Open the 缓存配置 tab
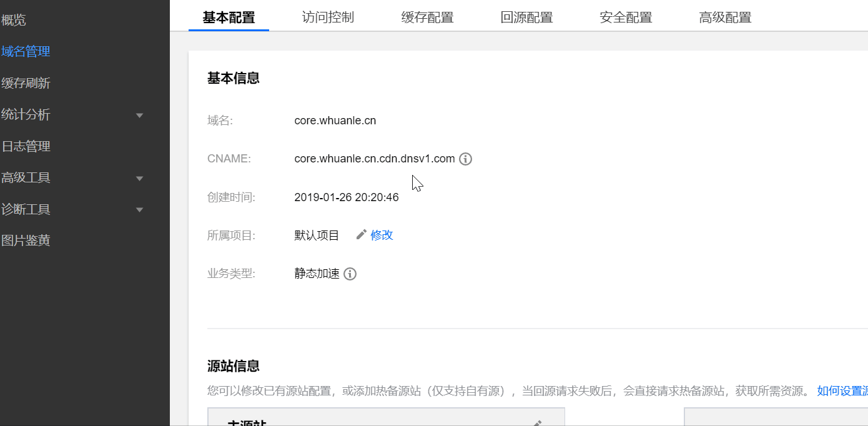Screen dimensions: 868x426 coord(427,17)
